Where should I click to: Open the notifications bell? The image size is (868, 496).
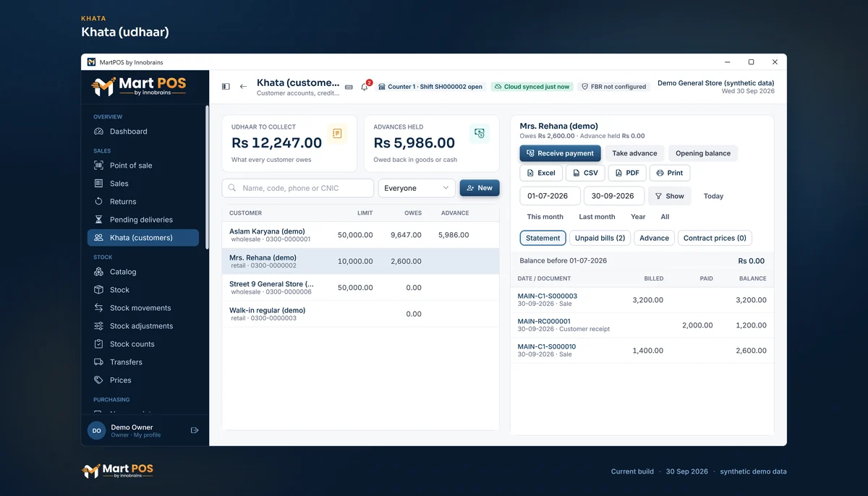(365, 87)
